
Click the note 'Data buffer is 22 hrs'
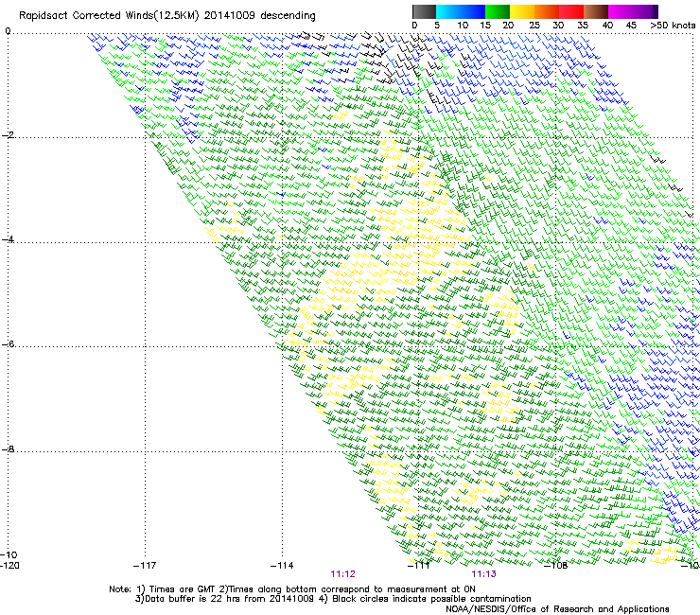tap(191, 599)
